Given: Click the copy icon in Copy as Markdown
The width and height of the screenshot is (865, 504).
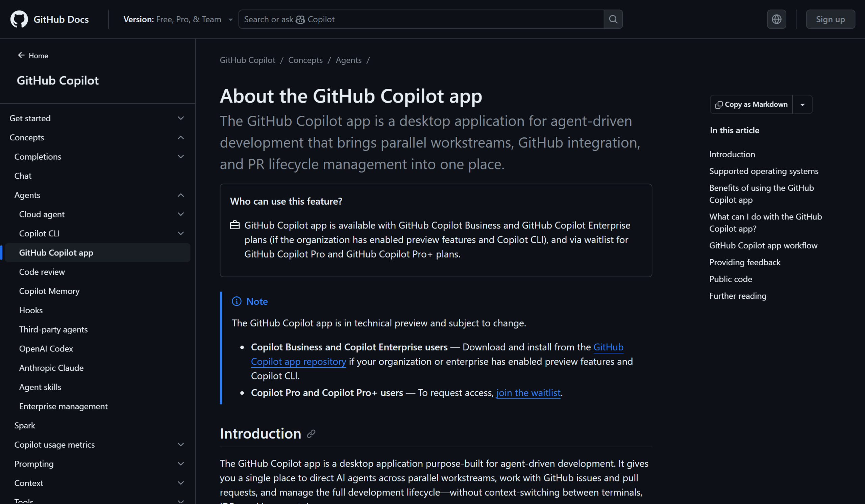Looking at the screenshot, I should click(x=719, y=105).
